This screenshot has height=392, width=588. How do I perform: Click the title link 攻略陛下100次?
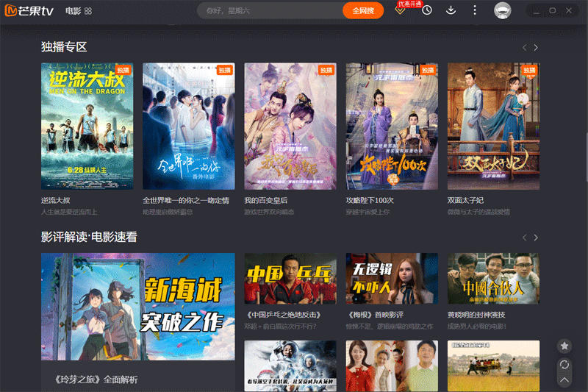coord(370,200)
